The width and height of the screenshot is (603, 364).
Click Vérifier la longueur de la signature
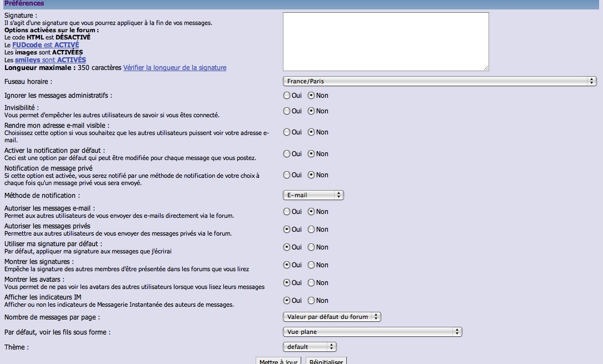[x=175, y=68]
